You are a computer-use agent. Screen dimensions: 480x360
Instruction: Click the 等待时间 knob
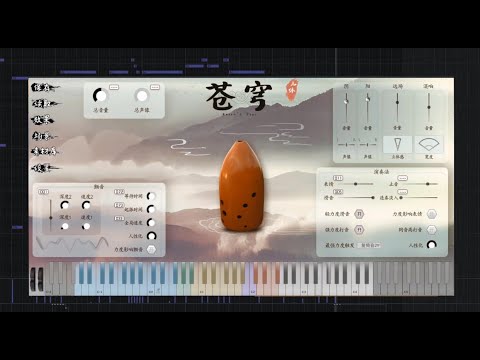[151, 196]
